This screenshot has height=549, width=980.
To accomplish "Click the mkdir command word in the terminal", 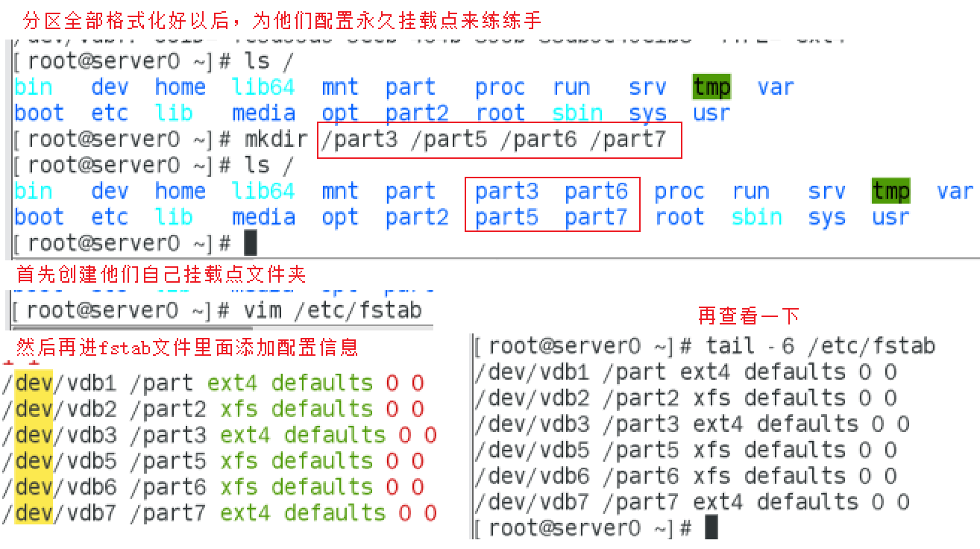I will pyautogui.click(x=274, y=139).
